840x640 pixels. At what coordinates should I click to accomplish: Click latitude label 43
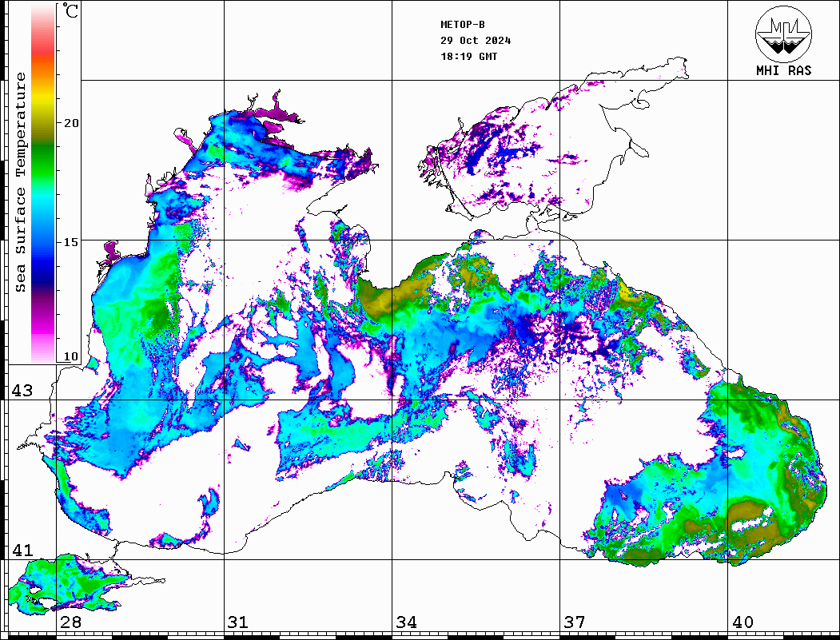[22, 391]
